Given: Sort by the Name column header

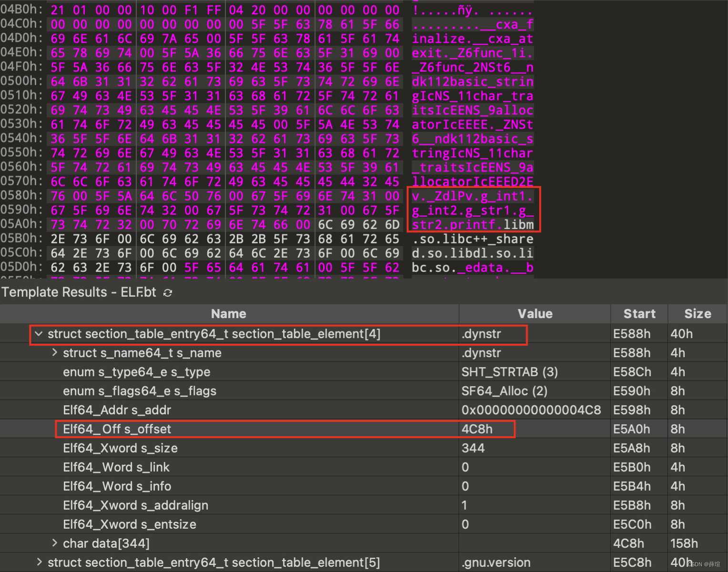Looking at the screenshot, I should coord(229,314).
